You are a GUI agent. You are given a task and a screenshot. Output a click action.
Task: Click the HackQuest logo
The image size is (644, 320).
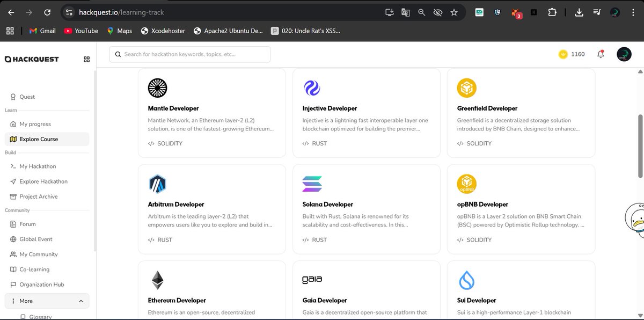pos(31,59)
